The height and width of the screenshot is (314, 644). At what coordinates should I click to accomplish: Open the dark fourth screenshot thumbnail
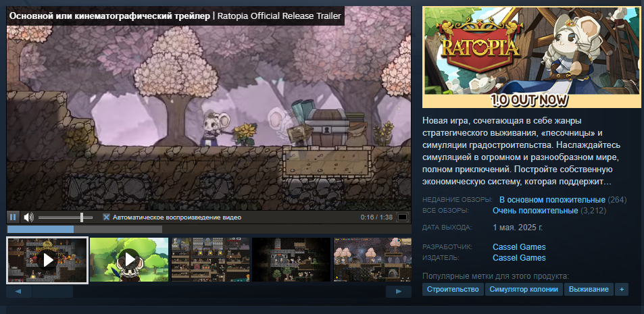tap(291, 259)
